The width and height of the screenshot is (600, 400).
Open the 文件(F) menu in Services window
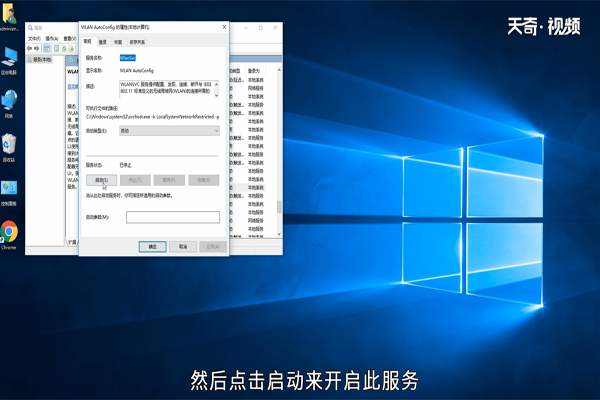pyautogui.click(x=34, y=39)
